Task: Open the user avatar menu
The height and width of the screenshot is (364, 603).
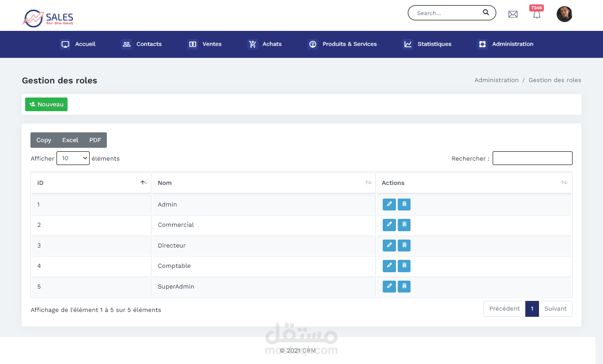Action: coord(565,14)
